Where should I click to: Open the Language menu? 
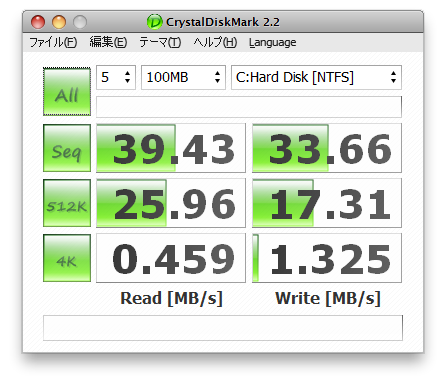coord(272,42)
